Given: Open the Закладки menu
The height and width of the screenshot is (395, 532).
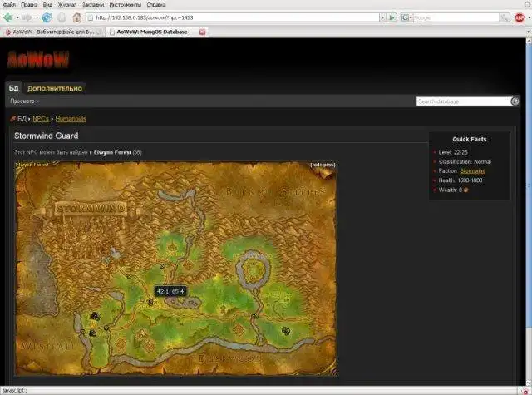Looking at the screenshot, I should click(93, 5).
